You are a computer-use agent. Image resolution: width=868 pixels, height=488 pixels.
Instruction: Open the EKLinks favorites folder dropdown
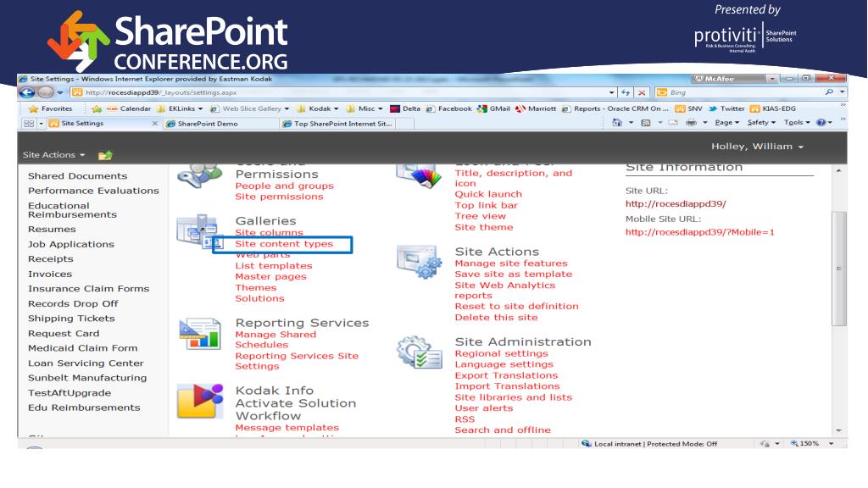(180, 108)
